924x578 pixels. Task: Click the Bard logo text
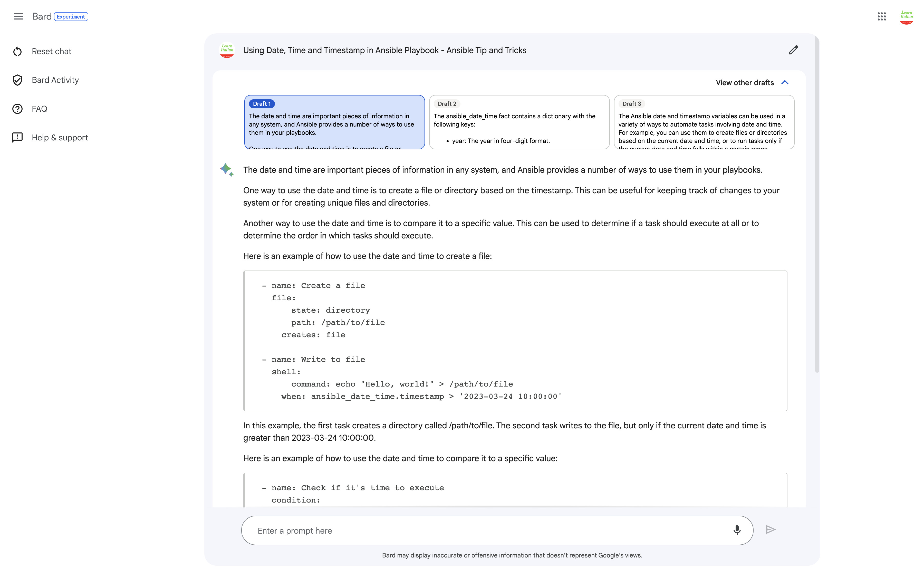[x=42, y=16]
